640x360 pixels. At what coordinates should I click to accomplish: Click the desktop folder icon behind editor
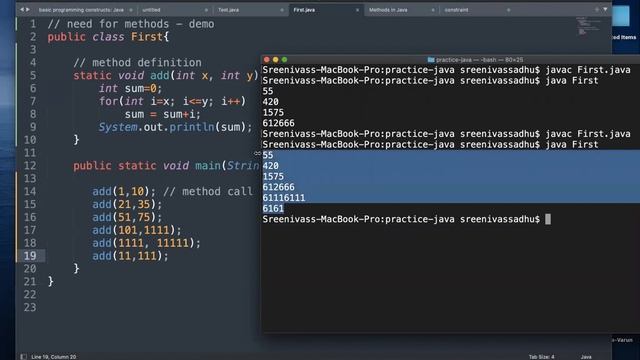click(621, 16)
